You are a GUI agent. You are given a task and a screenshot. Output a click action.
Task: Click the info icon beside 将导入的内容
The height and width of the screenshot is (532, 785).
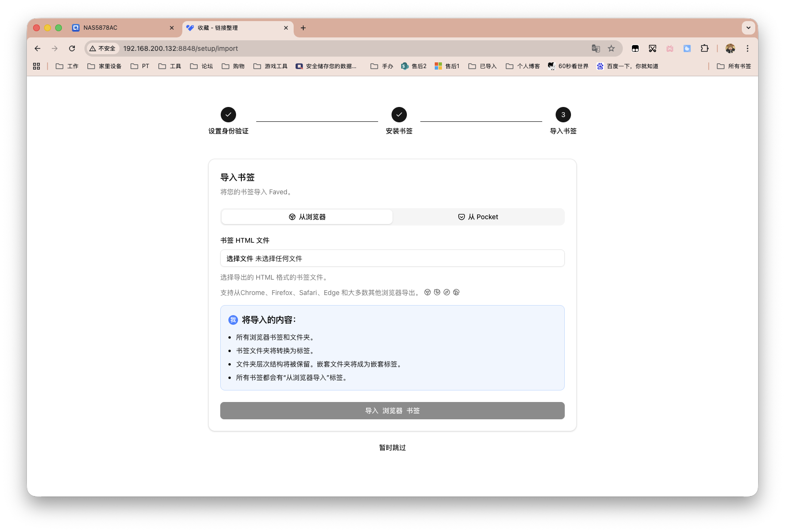click(233, 319)
